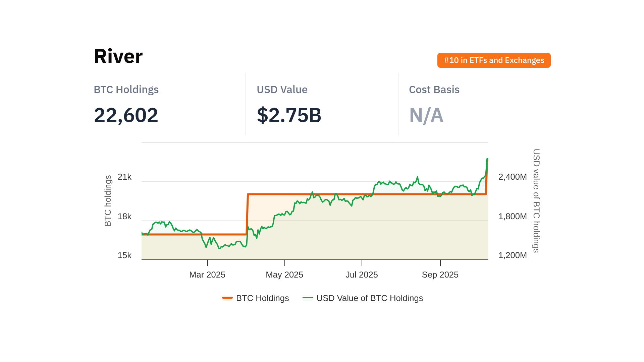Click the USD Value stat label
The image size is (644, 362).
tap(282, 89)
